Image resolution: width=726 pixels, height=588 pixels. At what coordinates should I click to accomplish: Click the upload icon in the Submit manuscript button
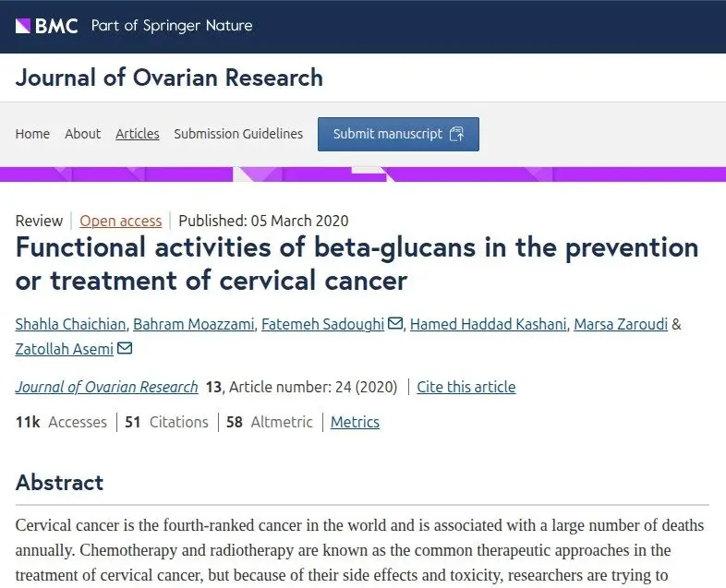coord(457,134)
